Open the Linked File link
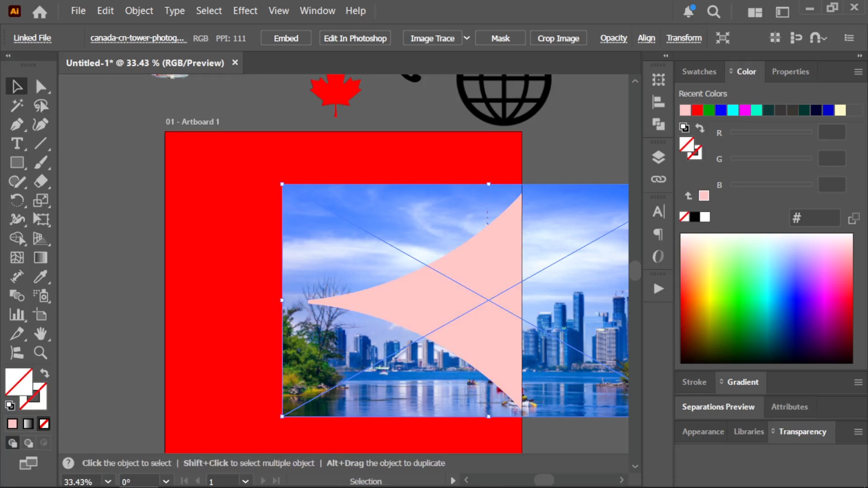The image size is (868, 488). [x=32, y=38]
